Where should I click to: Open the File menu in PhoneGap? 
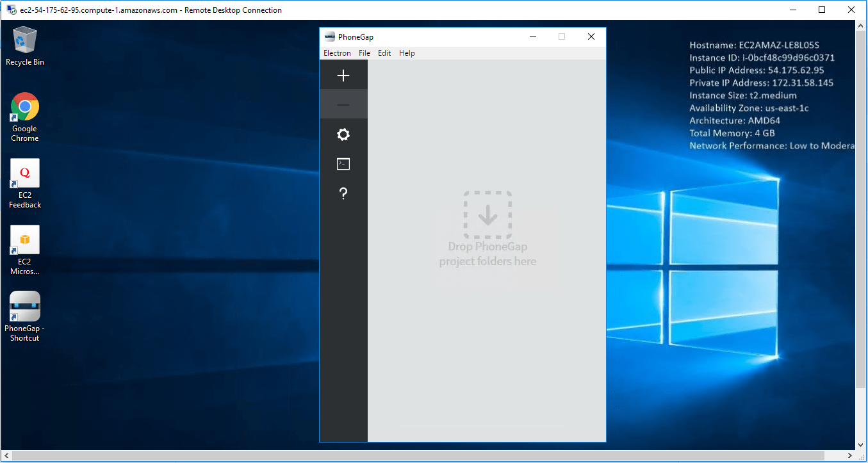coord(364,53)
